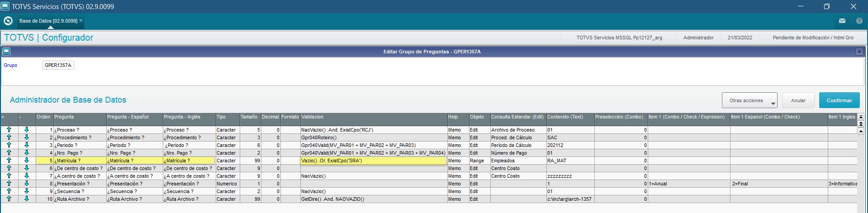Move the ¿Nro. Pago ? row up

click(9, 153)
